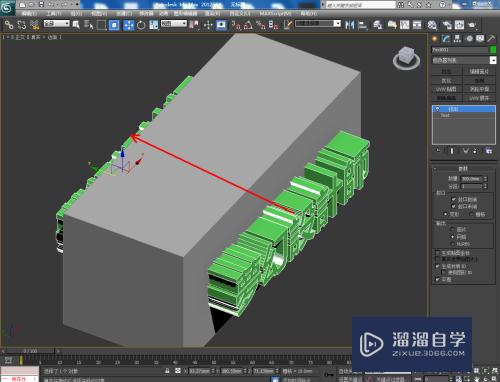Click the Text001 object name field
Screen dimensions: 500x382
click(460, 50)
